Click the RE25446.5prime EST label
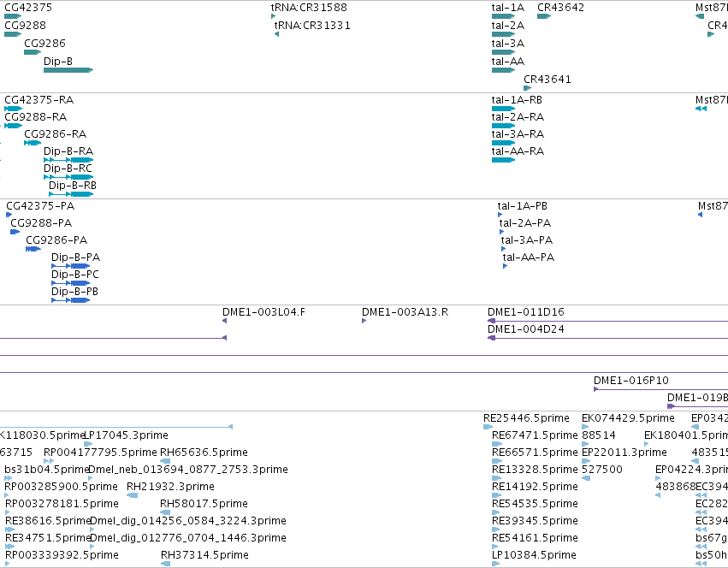 tap(526, 418)
